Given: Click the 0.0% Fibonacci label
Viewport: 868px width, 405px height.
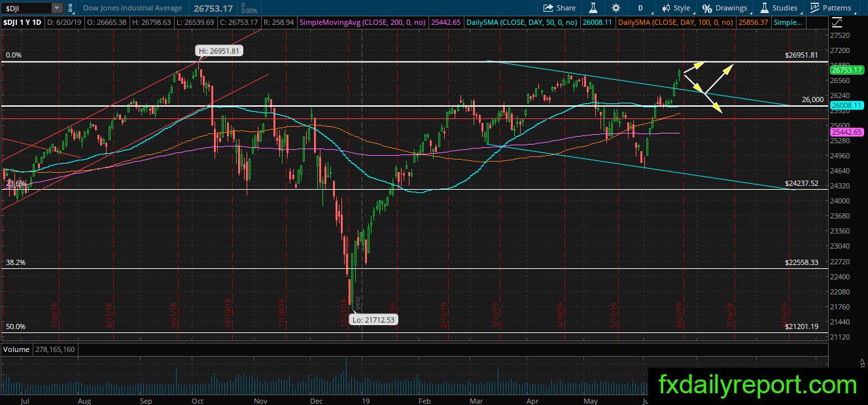Looking at the screenshot, I should click(x=13, y=56).
